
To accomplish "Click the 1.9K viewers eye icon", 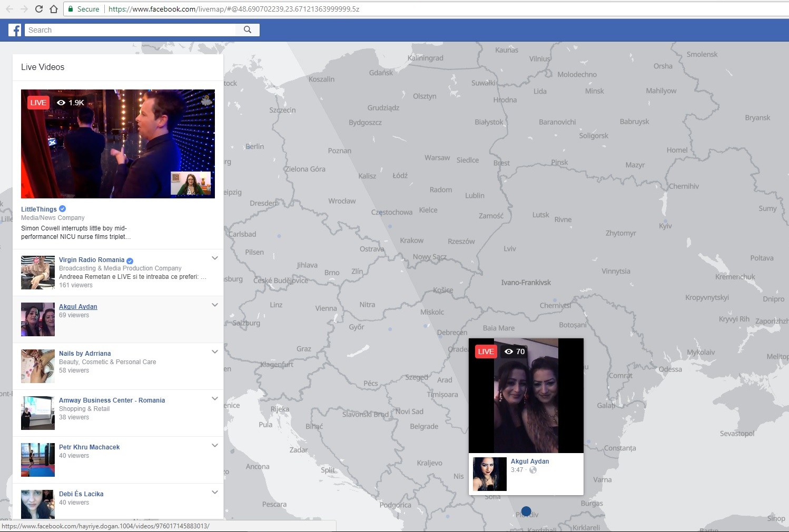I will [61, 103].
